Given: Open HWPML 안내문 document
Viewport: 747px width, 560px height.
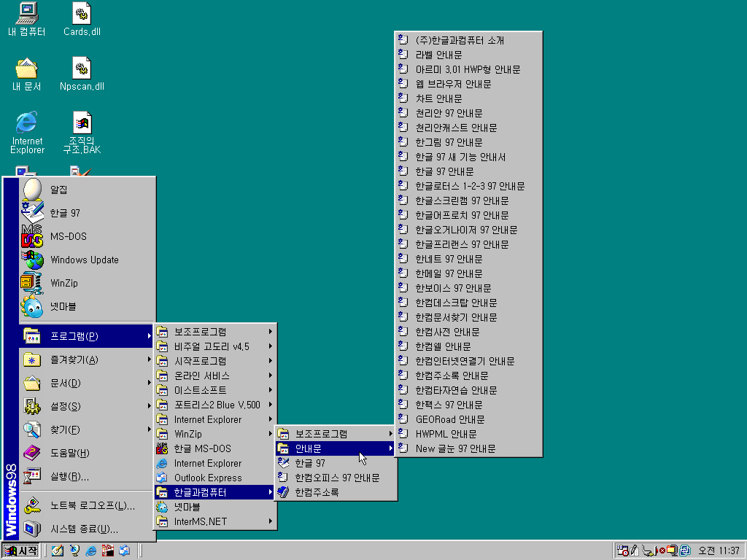Looking at the screenshot, I should (469, 434).
